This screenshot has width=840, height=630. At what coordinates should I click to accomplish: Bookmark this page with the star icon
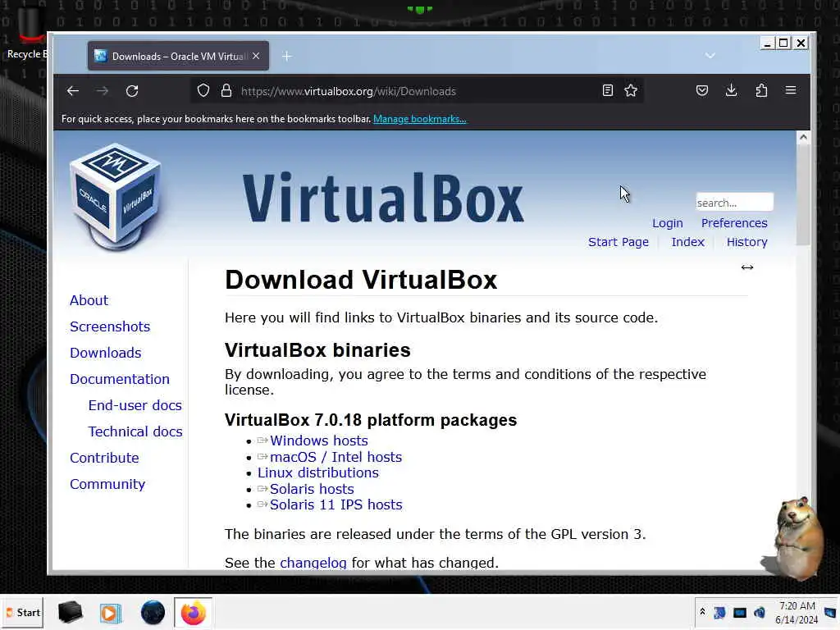tap(631, 90)
